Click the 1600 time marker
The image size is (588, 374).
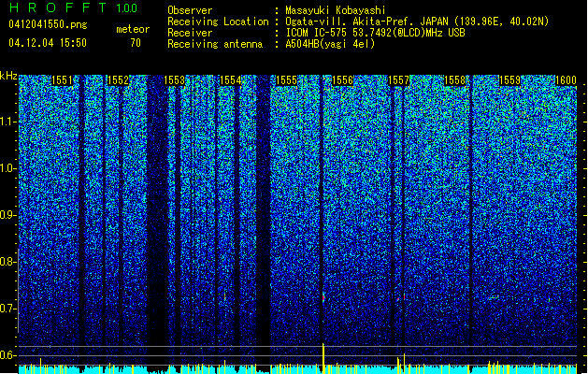[566, 80]
